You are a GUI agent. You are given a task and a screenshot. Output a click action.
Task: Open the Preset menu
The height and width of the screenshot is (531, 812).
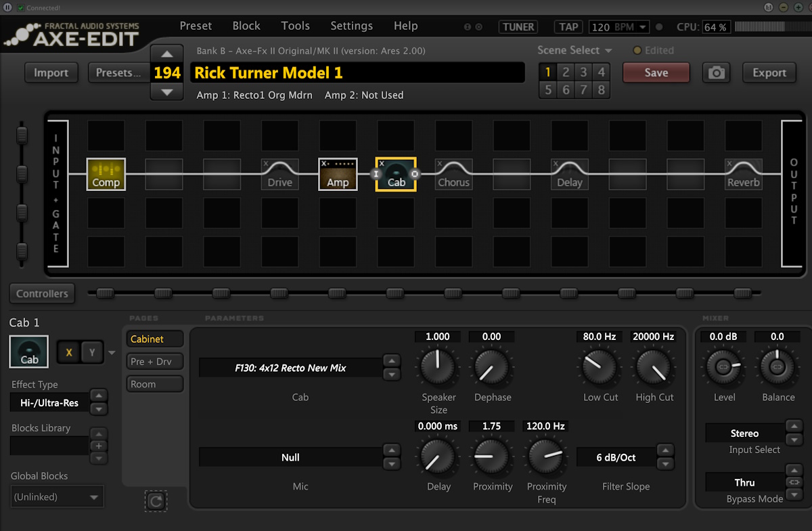(x=196, y=26)
